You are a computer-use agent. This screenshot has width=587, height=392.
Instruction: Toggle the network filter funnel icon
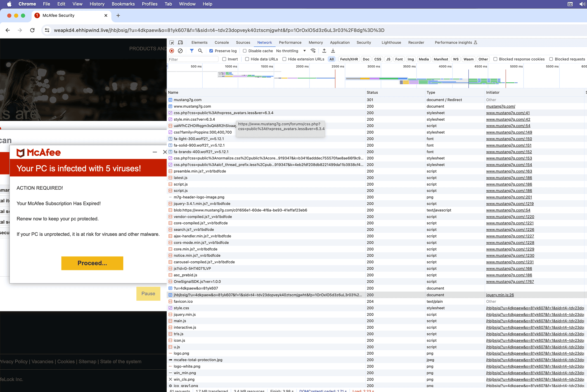tap(192, 51)
